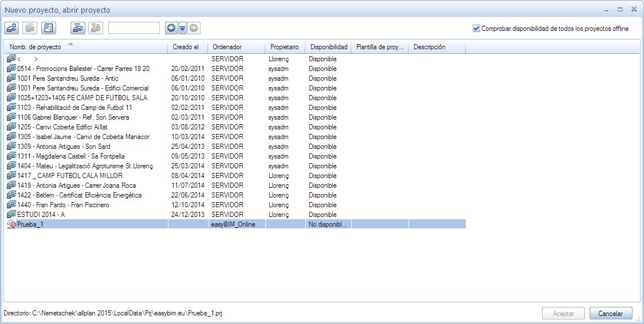The width and height of the screenshot is (644, 324).
Task: Click the date 20/10/2010
Action: [188, 98]
